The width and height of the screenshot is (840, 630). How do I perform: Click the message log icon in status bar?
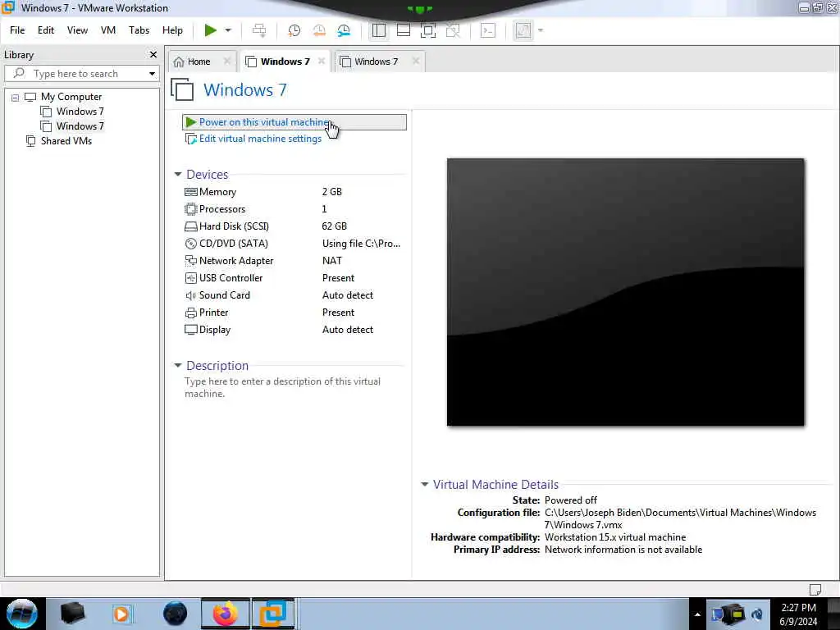click(x=815, y=589)
